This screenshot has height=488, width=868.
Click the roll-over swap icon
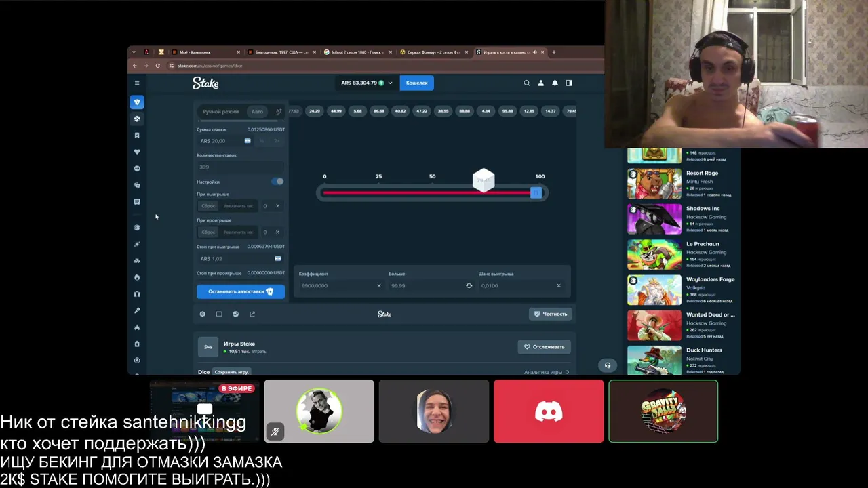tap(469, 285)
